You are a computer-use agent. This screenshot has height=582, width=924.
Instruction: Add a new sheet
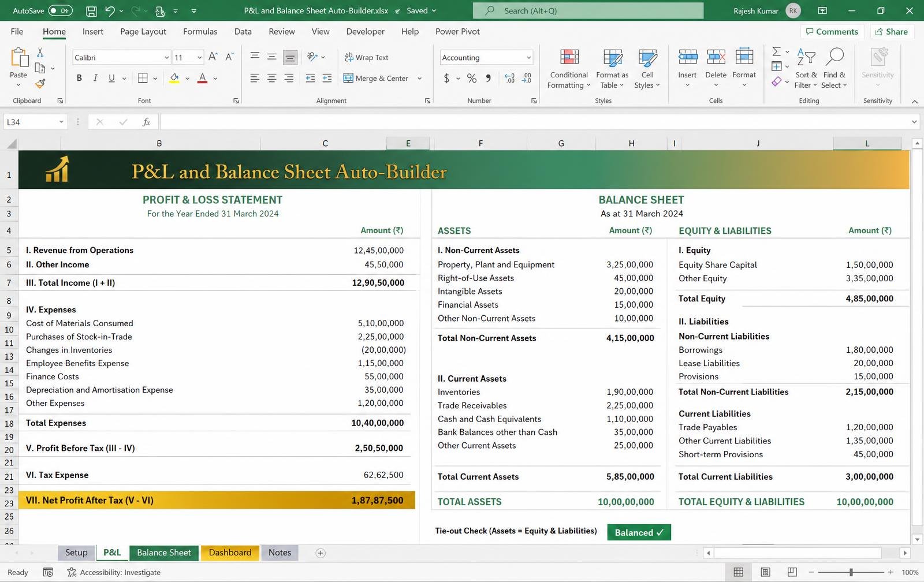321,553
